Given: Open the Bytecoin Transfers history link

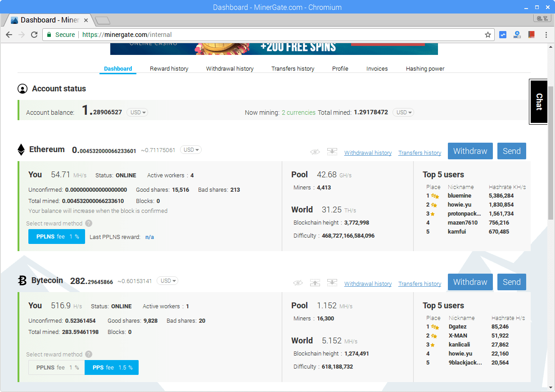Looking at the screenshot, I should click(x=420, y=284).
